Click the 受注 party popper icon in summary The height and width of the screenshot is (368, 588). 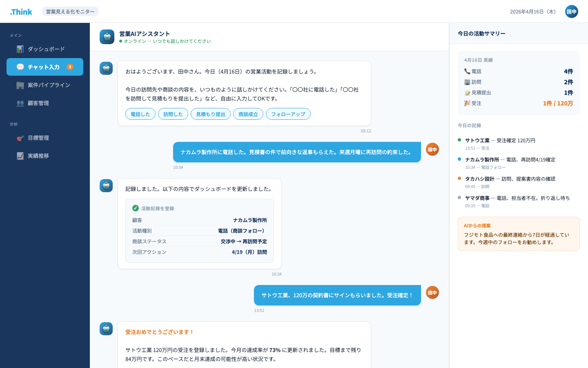coord(467,103)
